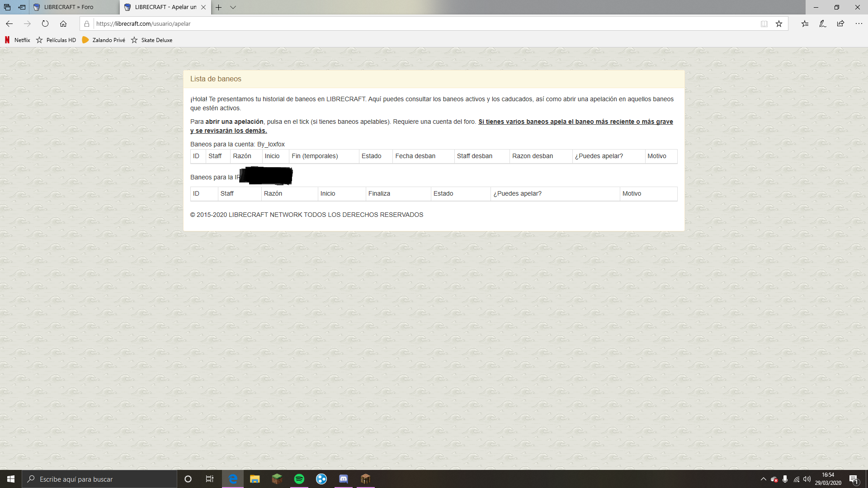Open the Películas HD bookmark
This screenshot has width=868, height=488.
point(56,40)
